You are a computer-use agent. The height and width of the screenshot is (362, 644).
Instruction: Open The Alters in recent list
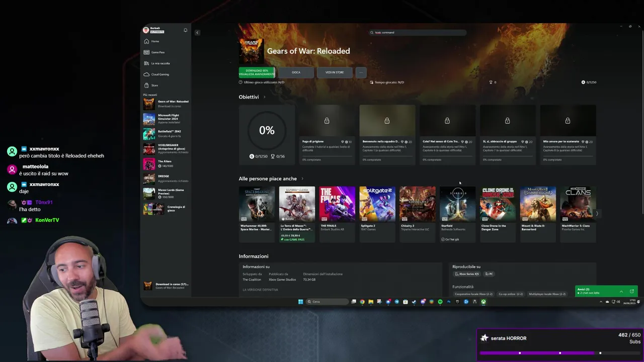click(x=166, y=164)
